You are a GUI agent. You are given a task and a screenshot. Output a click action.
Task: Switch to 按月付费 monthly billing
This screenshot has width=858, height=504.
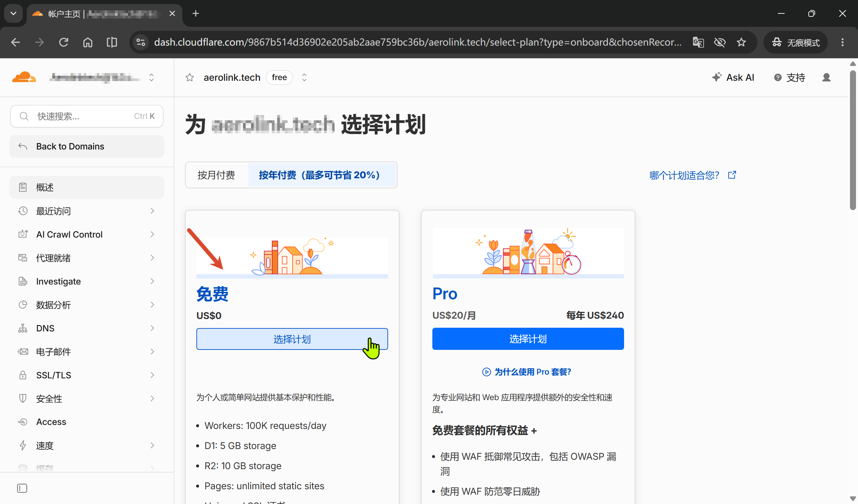coord(216,175)
